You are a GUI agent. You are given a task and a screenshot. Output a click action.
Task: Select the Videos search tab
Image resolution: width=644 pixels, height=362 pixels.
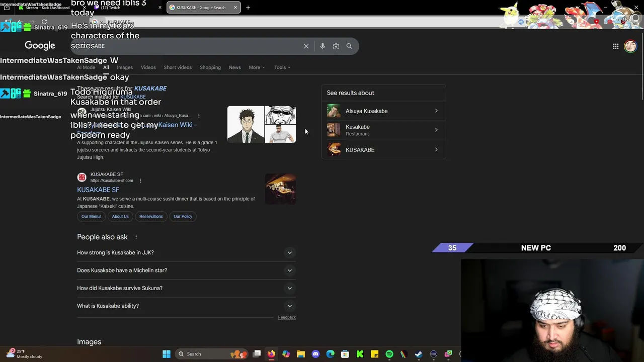click(148, 67)
